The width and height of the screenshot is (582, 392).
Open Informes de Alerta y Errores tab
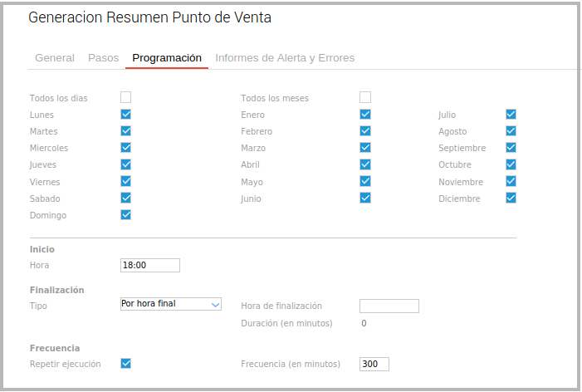pyautogui.click(x=285, y=58)
